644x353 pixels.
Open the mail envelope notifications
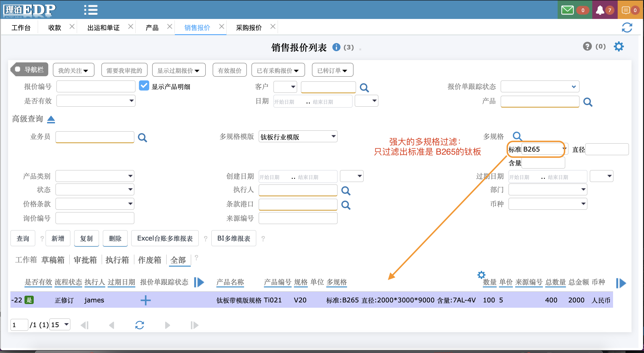(x=567, y=10)
